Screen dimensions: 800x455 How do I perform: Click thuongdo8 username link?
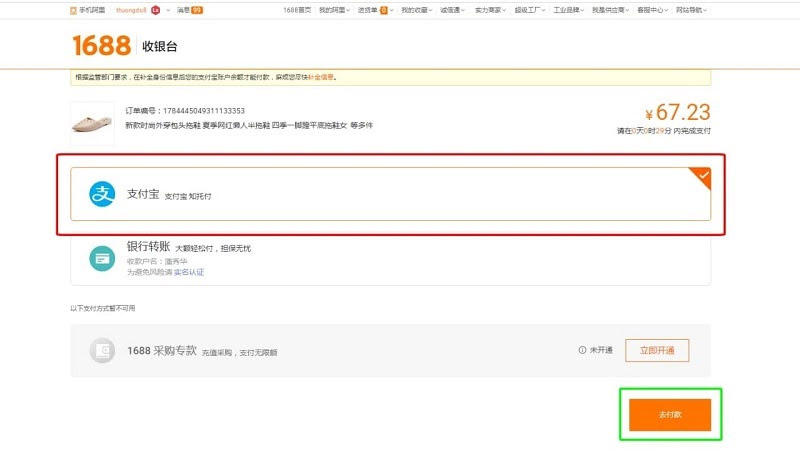131,10
